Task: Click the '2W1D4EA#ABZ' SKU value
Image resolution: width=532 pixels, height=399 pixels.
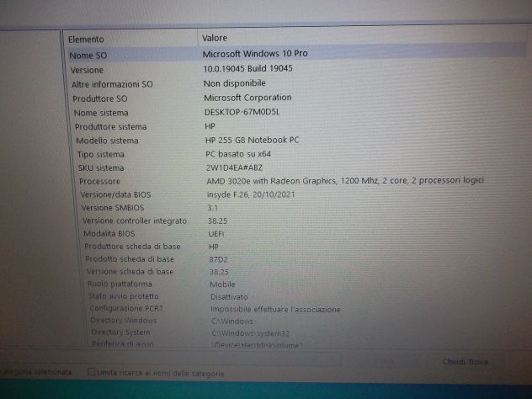Action: tap(234, 168)
